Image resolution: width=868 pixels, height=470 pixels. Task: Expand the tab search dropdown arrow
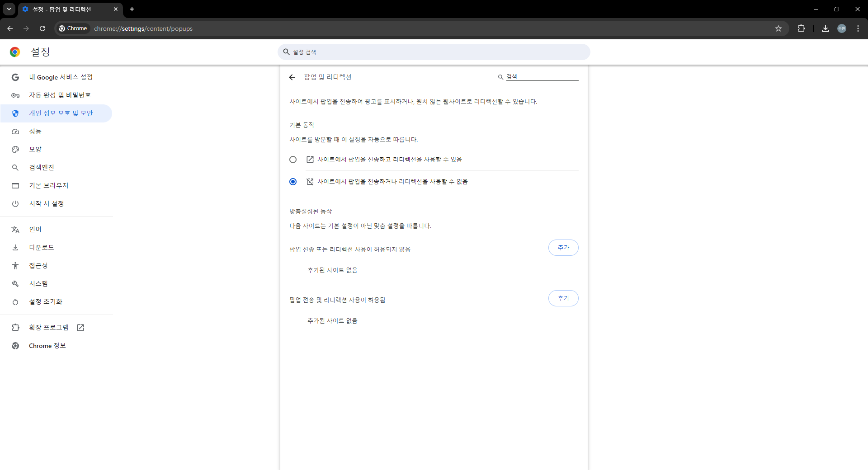(x=9, y=9)
